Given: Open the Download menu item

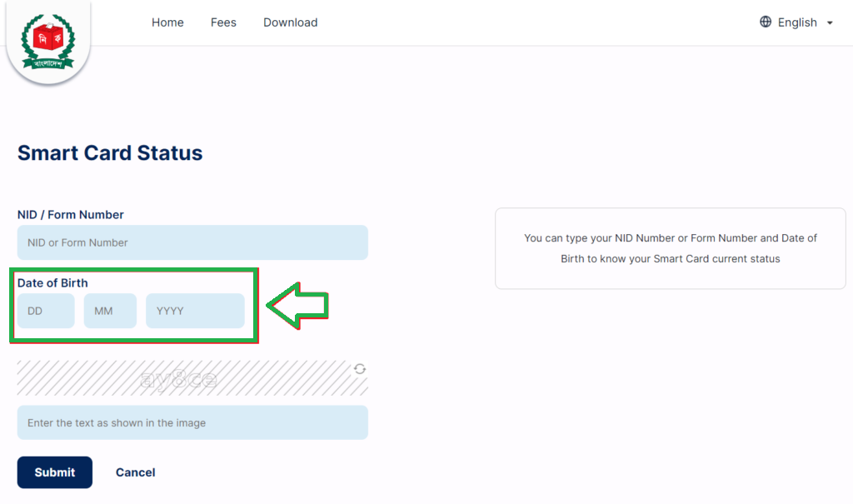Looking at the screenshot, I should point(291,22).
